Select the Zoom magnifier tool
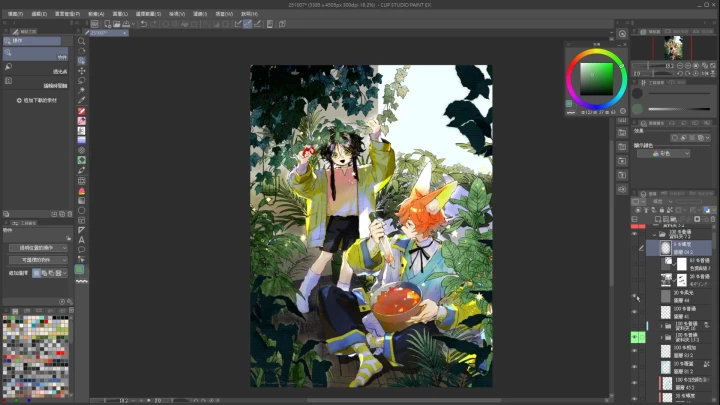Viewport: 720px width, 405px height. click(81, 41)
